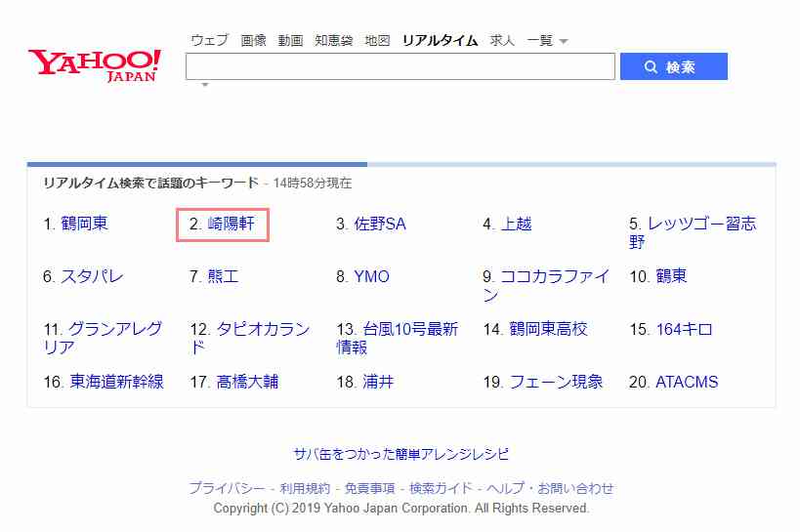Open trending keyword フェーン現象

pos(556,382)
